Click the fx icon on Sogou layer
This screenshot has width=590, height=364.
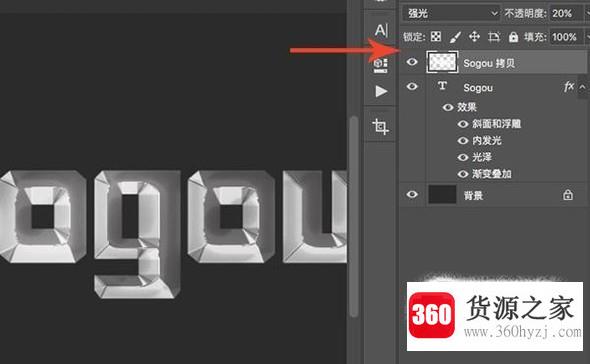tap(569, 87)
